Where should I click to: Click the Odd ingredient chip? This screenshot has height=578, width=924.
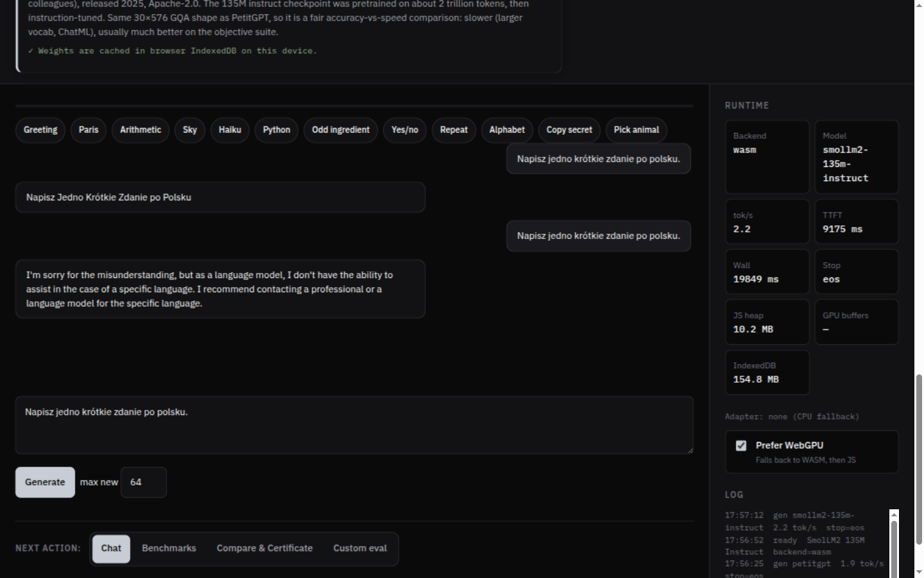point(341,130)
